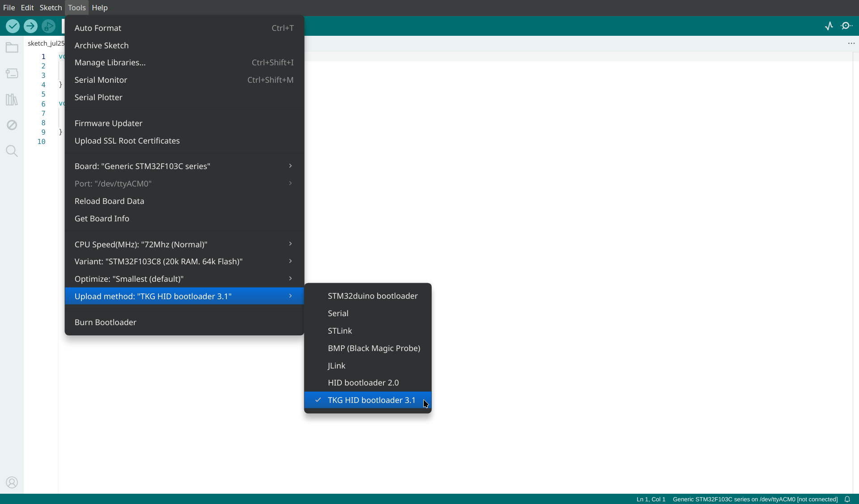Viewport: 859px width, 504px height.
Task: Expand the Board submenu
Action: [184, 166]
